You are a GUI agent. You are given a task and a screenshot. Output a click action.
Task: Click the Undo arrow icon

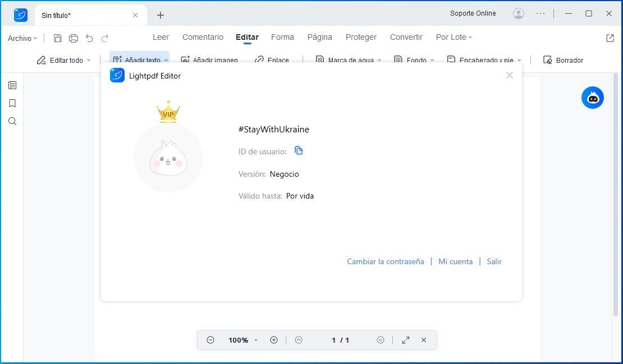pyautogui.click(x=89, y=38)
